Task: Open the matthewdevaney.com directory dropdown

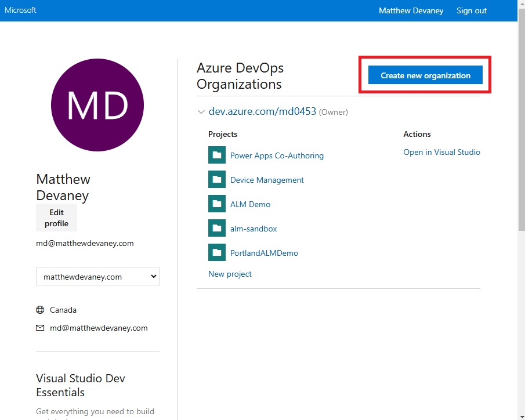Action: point(97,276)
